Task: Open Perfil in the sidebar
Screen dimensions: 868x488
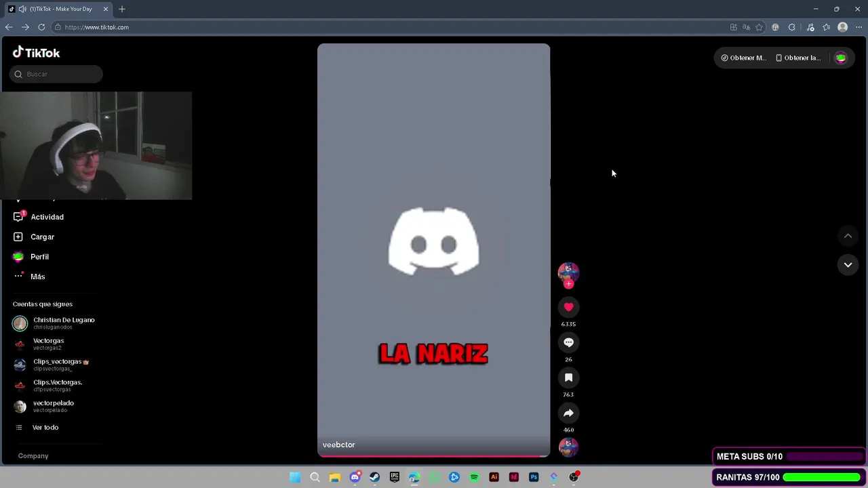Action: [x=40, y=257]
